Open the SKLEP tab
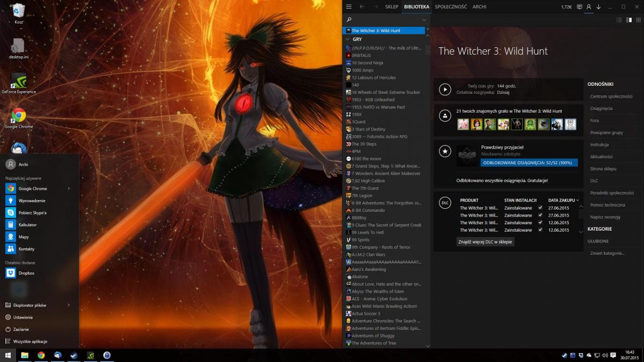The width and height of the screenshot is (644, 362). pos(392,6)
